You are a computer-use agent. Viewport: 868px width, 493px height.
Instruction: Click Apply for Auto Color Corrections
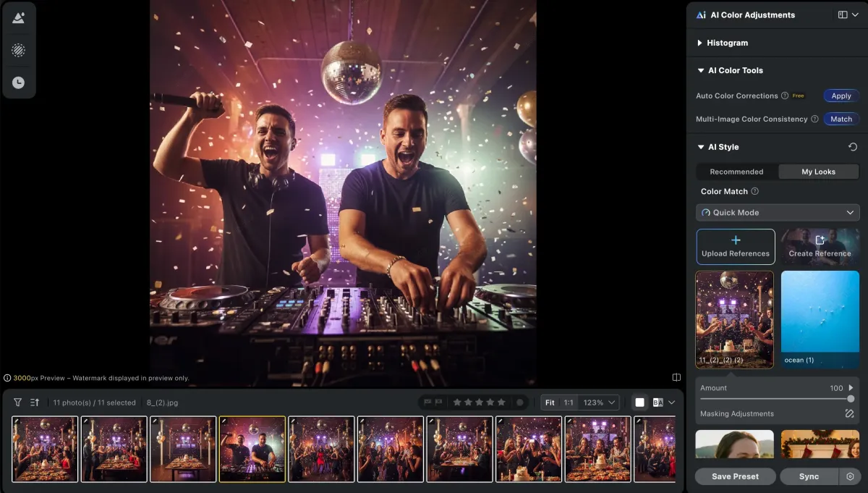pyautogui.click(x=841, y=96)
